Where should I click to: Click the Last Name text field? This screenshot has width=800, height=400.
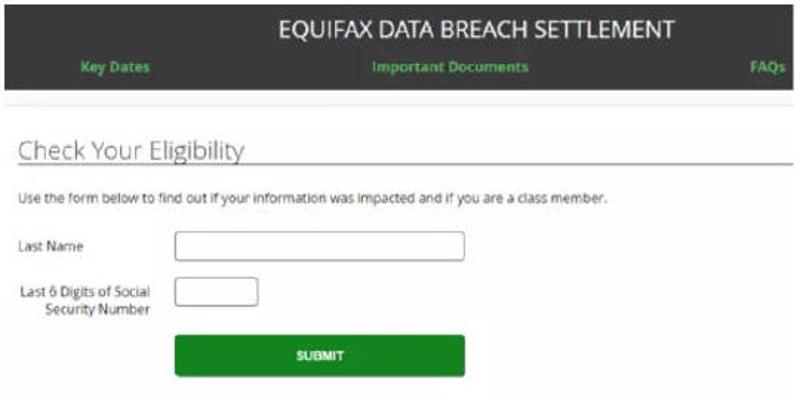tap(319, 246)
